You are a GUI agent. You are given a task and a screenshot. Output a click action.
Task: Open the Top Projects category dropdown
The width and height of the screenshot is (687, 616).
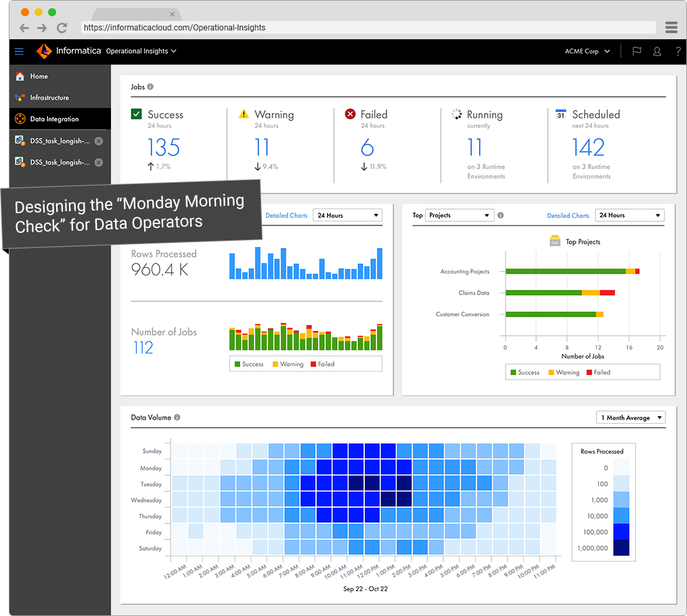pyautogui.click(x=460, y=215)
